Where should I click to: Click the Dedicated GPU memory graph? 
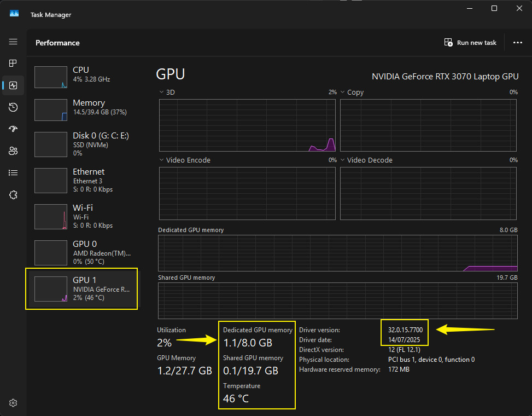pyautogui.click(x=337, y=253)
